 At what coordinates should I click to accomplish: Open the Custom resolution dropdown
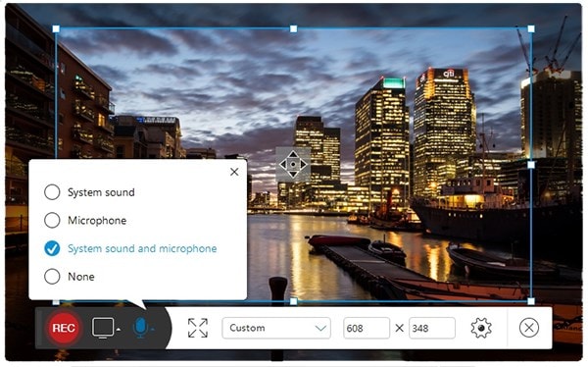tap(276, 328)
